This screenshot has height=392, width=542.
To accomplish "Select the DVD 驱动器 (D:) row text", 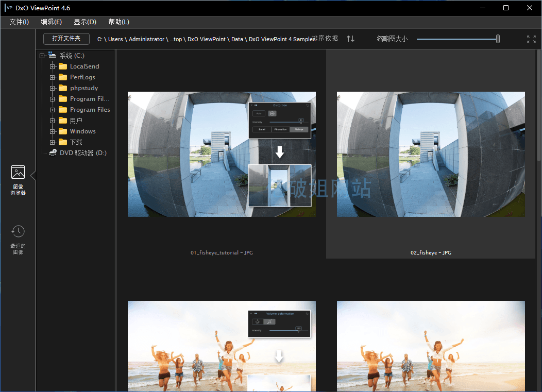I will pyautogui.click(x=83, y=152).
